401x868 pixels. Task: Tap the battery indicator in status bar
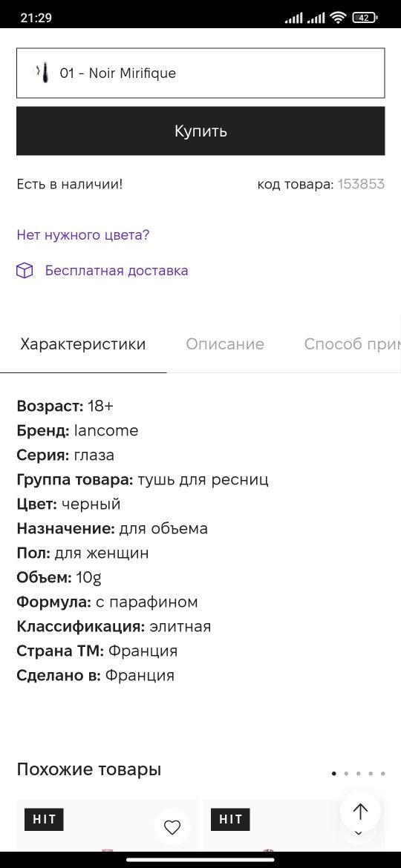tap(365, 17)
